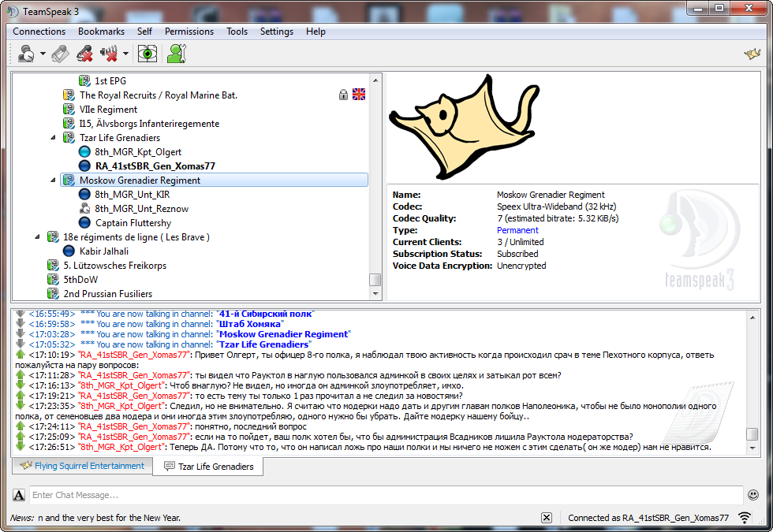This screenshot has height=532, width=773.
Task: Open the Connections menu
Action: [39, 32]
